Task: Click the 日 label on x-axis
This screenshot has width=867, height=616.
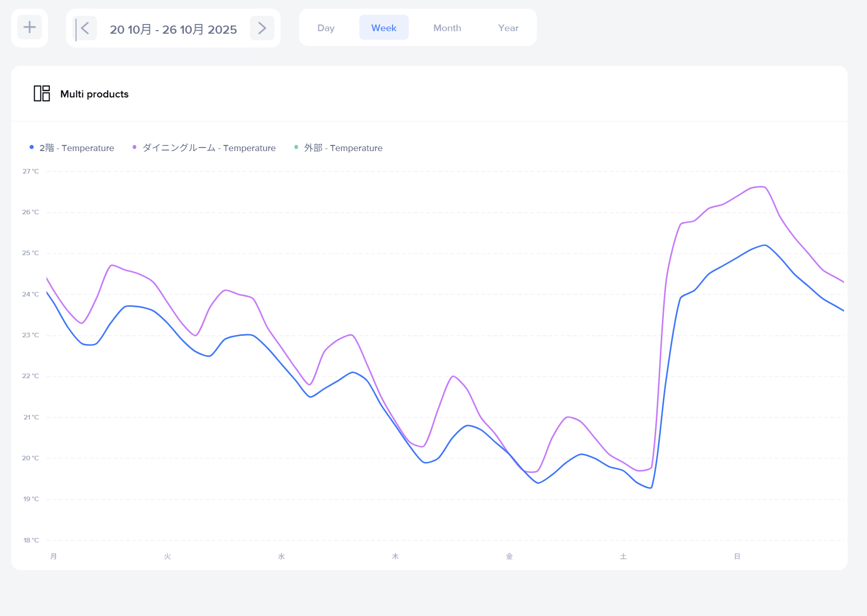Action: [737, 556]
